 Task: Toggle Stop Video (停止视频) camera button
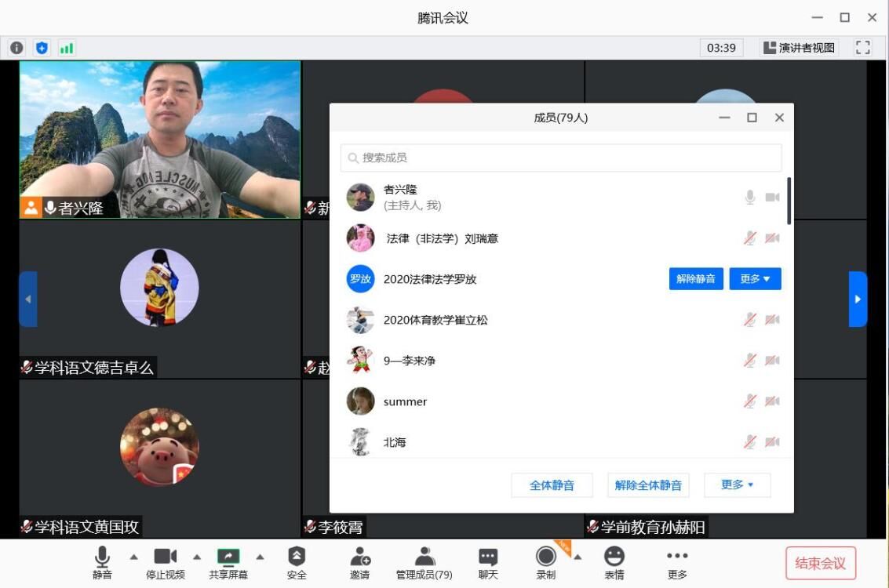tap(166, 557)
